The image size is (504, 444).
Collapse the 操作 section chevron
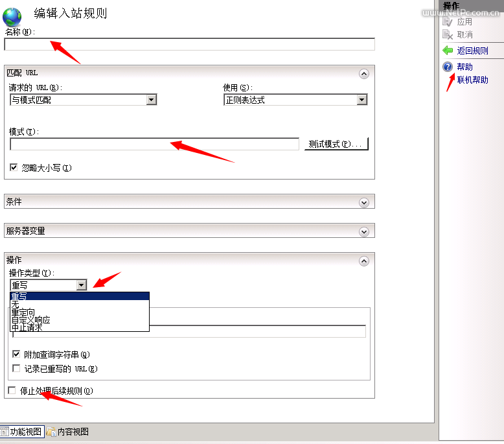pos(364,261)
